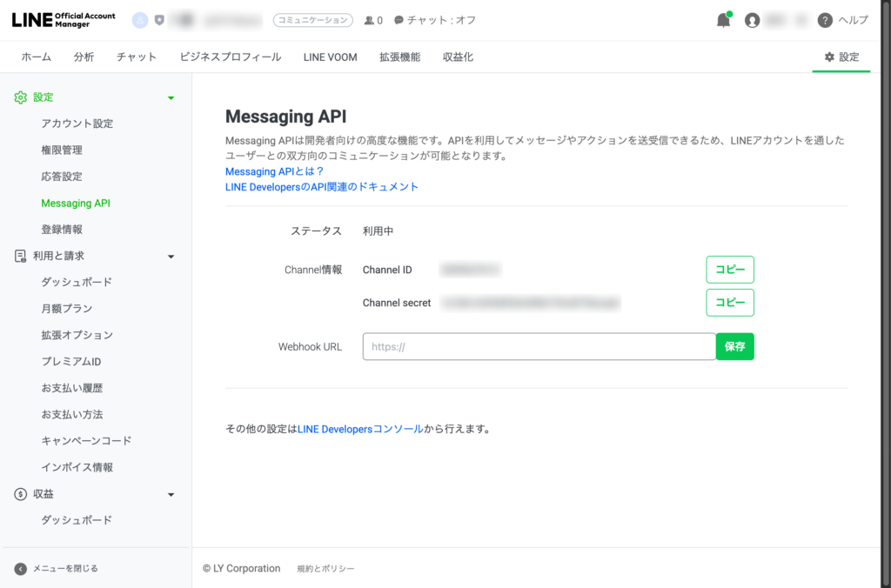Copy the Channel secret value

tap(729, 303)
